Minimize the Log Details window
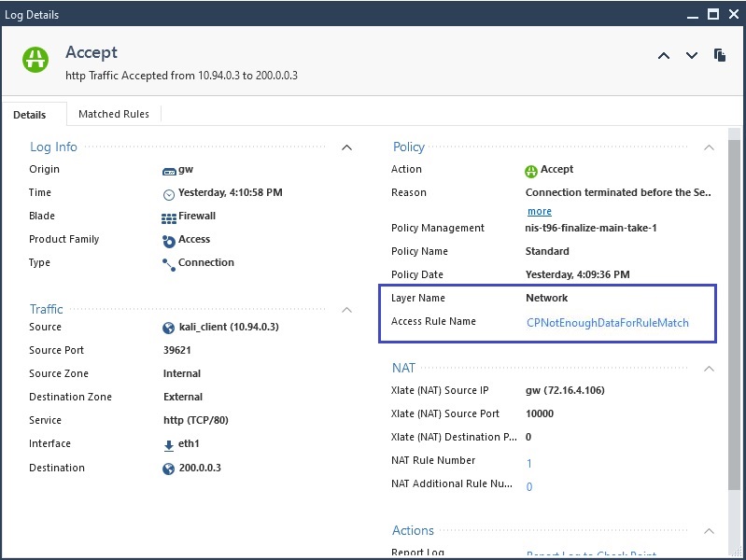746x560 pixels. coord(693,15)
